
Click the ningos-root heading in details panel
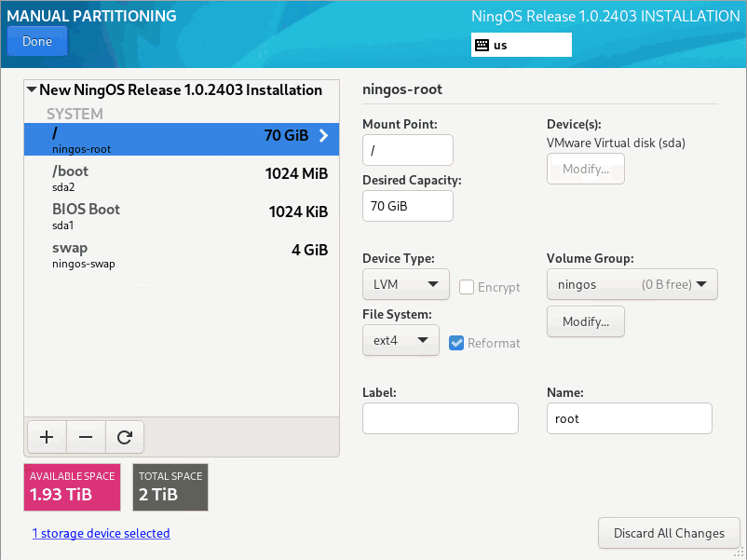pos(402,89)
